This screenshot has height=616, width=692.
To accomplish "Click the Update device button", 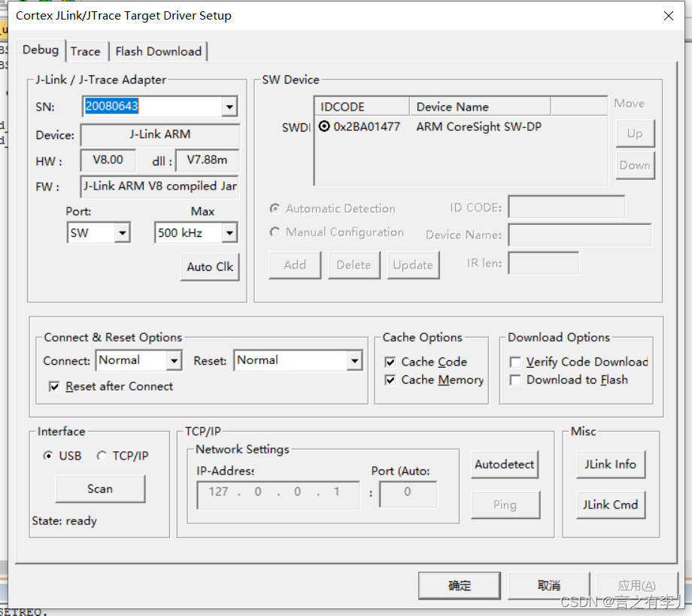I will (x=413, y=266).
